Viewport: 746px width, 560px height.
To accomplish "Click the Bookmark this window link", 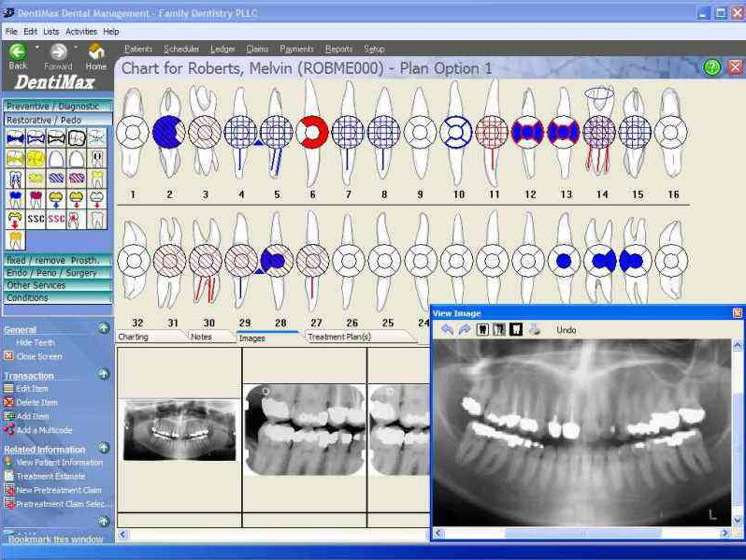I will coord(55,539).
